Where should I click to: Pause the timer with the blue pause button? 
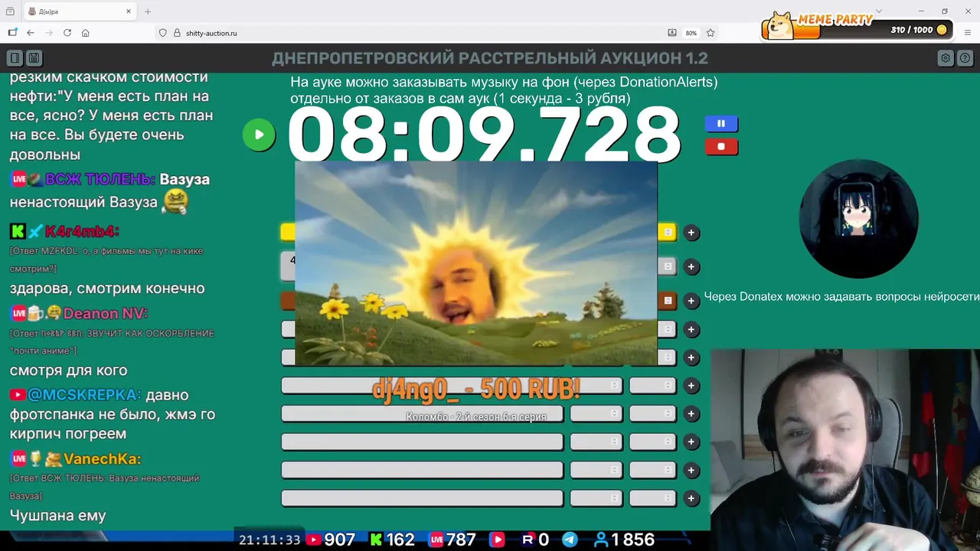point(721,123)
